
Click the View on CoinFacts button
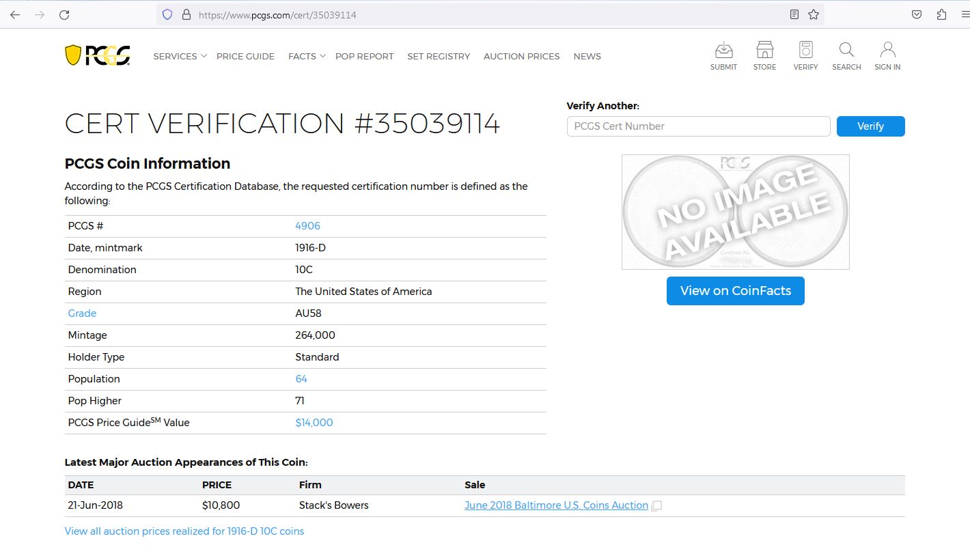(735, 291)
